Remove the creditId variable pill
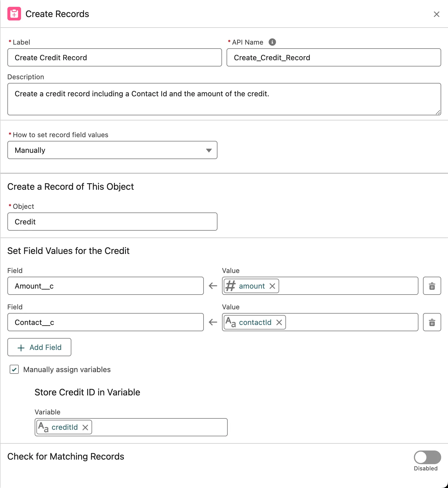The width and height of the screenshot is (448, 488). [85, 427]
